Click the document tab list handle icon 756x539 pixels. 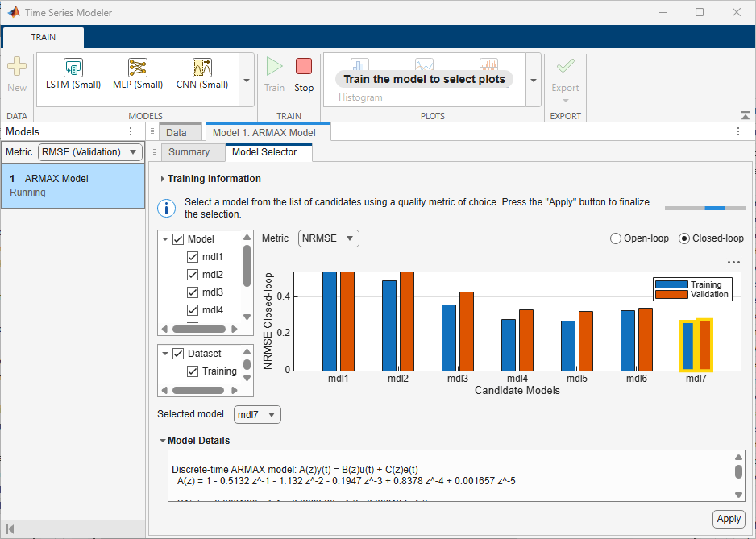coord(152,131)
